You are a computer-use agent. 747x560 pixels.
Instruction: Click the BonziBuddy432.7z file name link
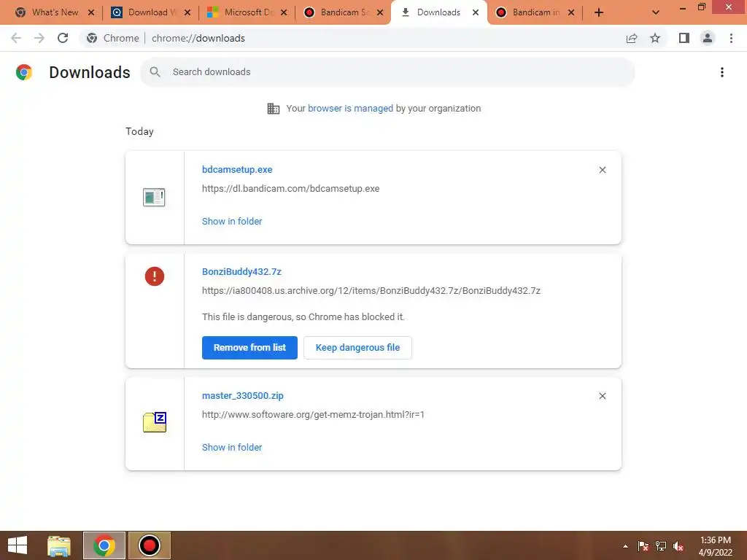point(241,272)
